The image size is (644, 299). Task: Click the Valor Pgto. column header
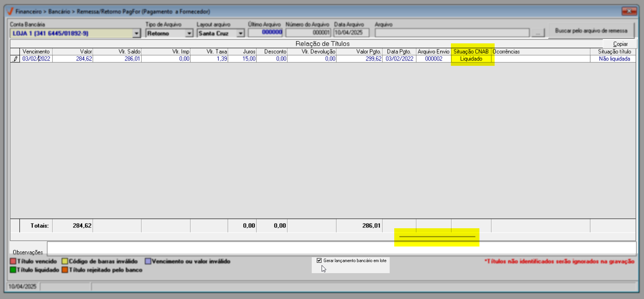[x=359, y=51]
